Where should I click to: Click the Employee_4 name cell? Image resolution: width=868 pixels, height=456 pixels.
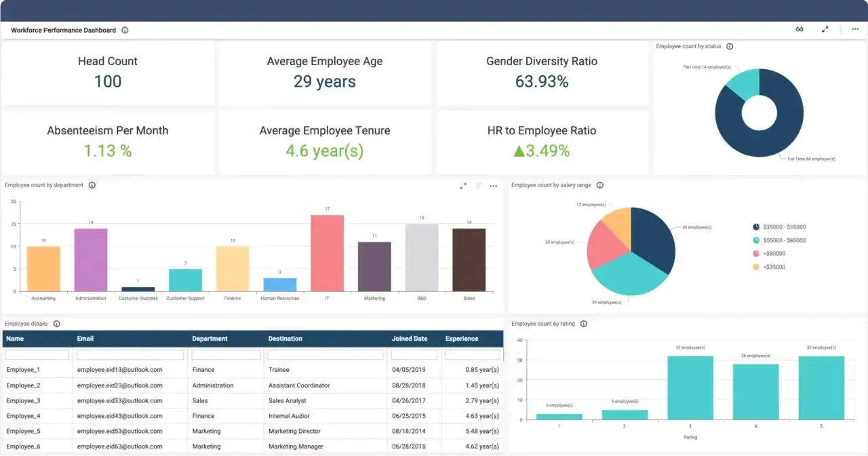coord(37,416)
